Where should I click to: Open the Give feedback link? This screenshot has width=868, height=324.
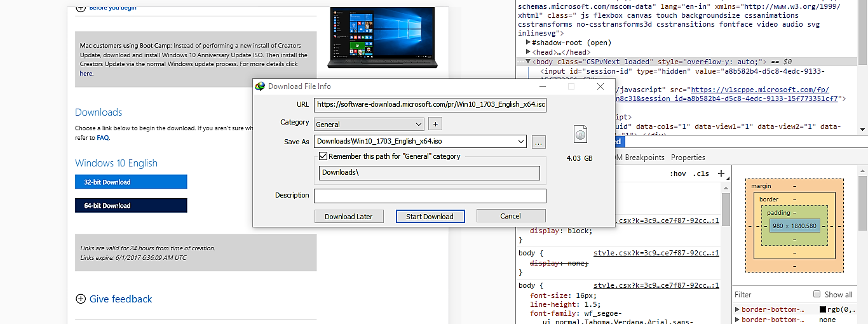pyautogui.click(x=121, y=299)
